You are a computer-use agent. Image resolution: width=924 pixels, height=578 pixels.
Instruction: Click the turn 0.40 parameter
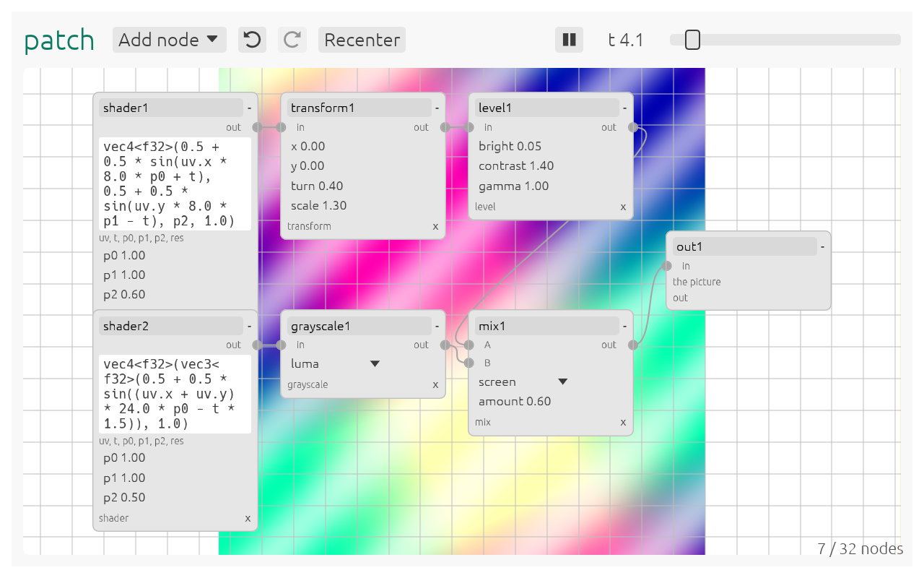coord(317,186)
